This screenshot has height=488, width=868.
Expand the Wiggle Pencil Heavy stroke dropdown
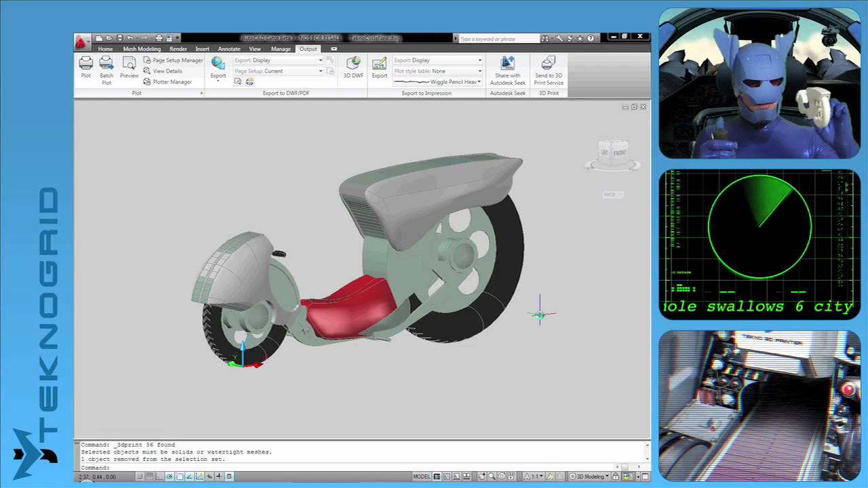tap(438, 82)
